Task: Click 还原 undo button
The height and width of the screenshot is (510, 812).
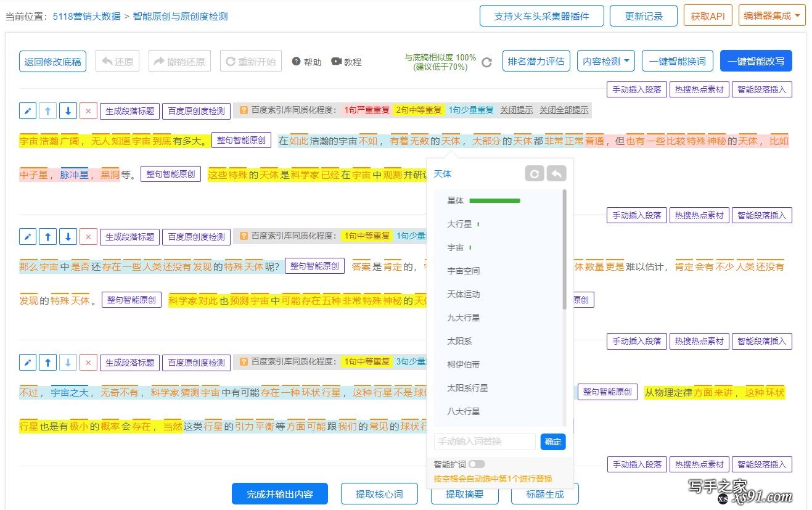Action: (x=117, y=62)
